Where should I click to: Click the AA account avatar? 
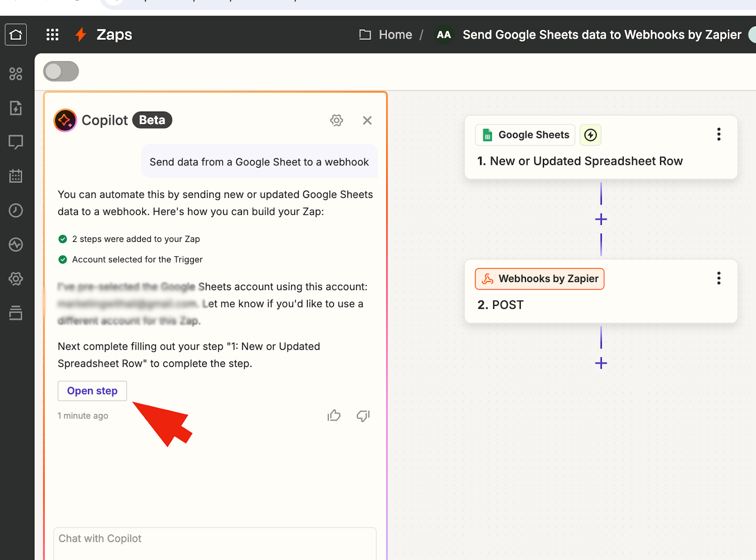[444, 34]
